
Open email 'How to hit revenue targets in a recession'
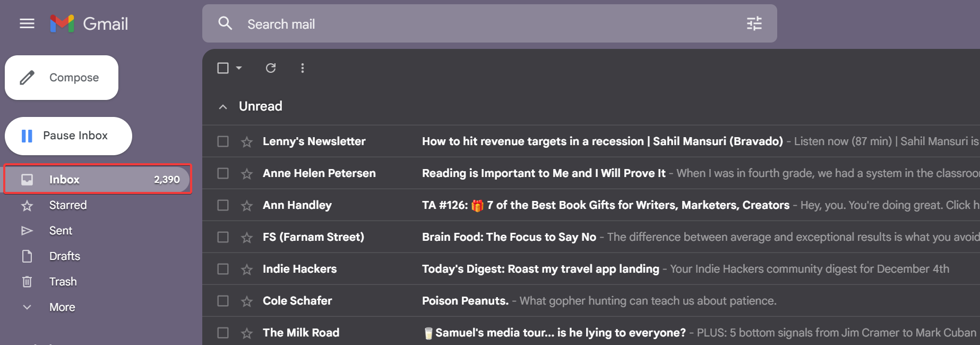click(603, 141)
